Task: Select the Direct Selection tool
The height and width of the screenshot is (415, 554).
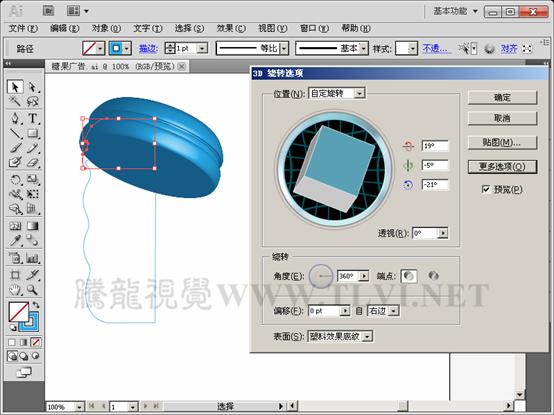Action: tap(32, 87)
